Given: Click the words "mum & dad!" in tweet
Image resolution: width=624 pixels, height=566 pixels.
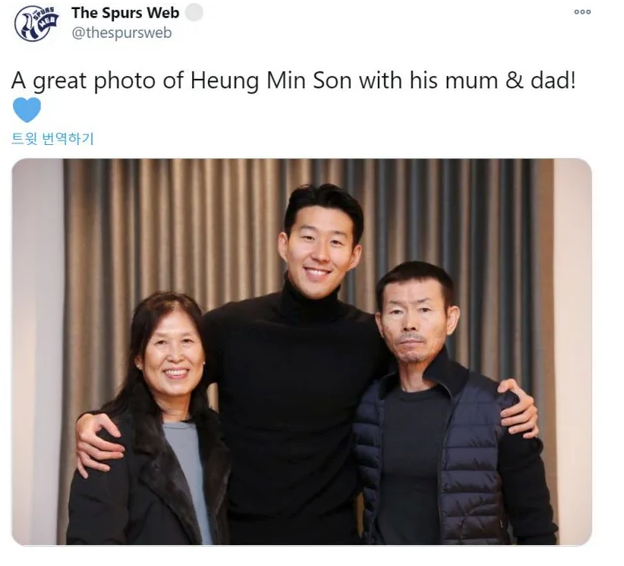Looking at the screenshot, I should click(511, 80).
